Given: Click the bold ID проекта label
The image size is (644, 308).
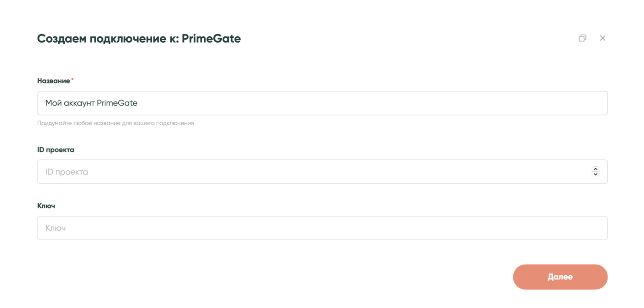Looking at the screenshot, I should point(56,150).
